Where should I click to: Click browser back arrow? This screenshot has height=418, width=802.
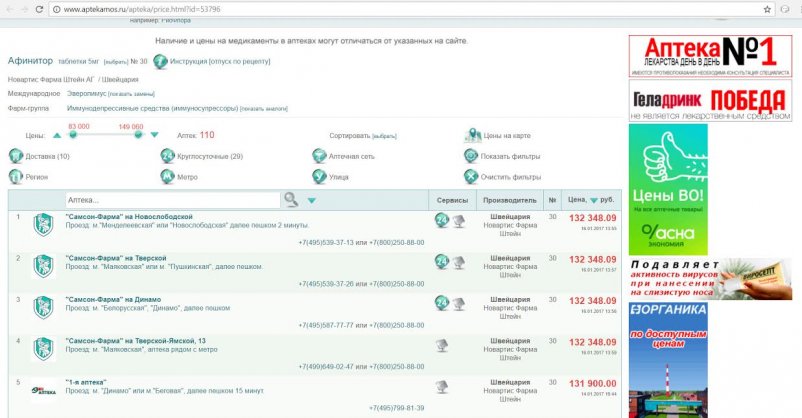(x=10, y=9)
